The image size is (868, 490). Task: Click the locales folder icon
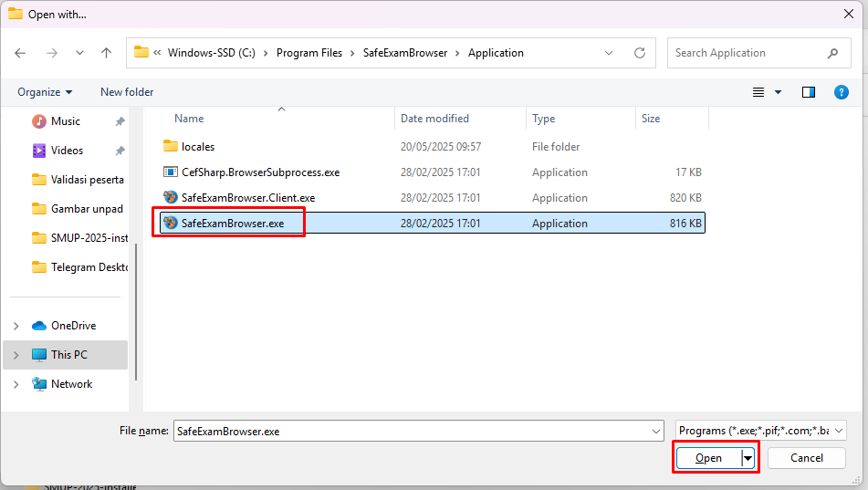point(171,146)
